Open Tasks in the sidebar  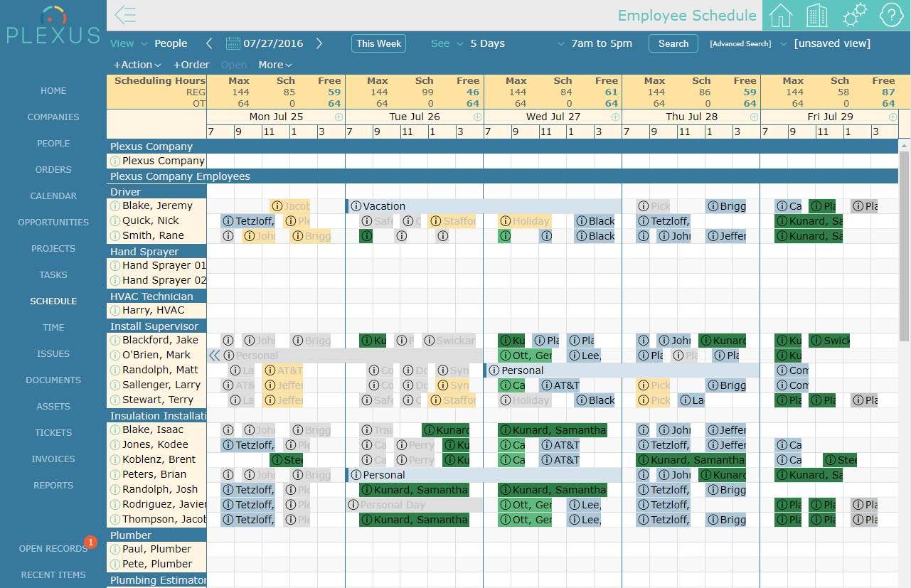click(x=53, y=275)
